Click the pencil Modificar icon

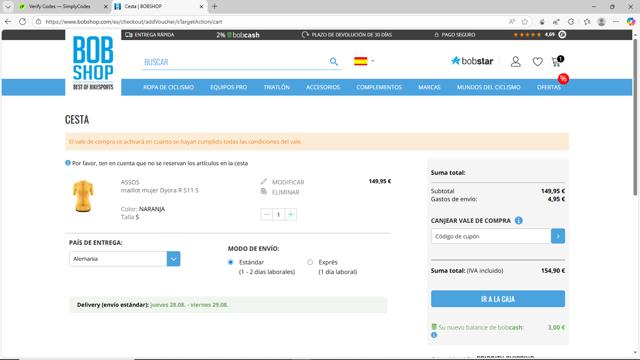coord(264,181)
